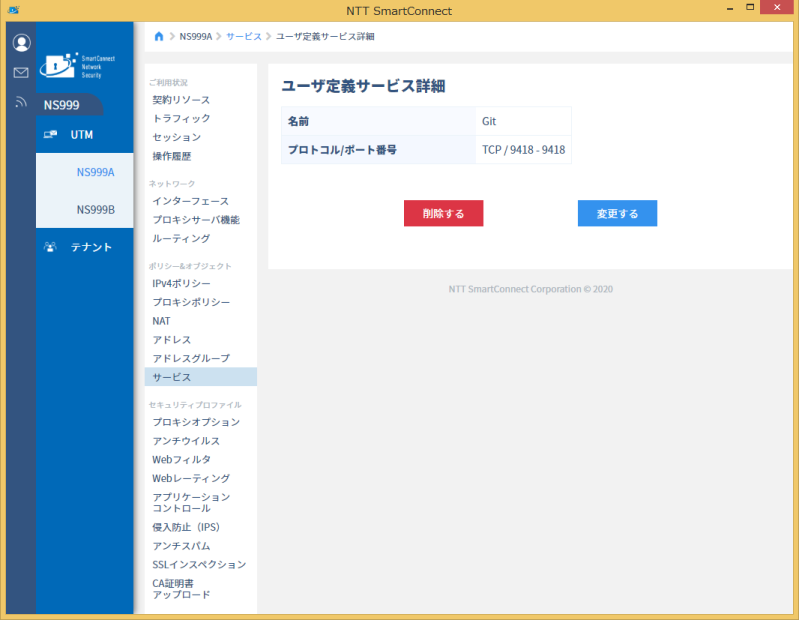
Task: Click the TCP / 9418 - 9418 value
Action: 523,150
